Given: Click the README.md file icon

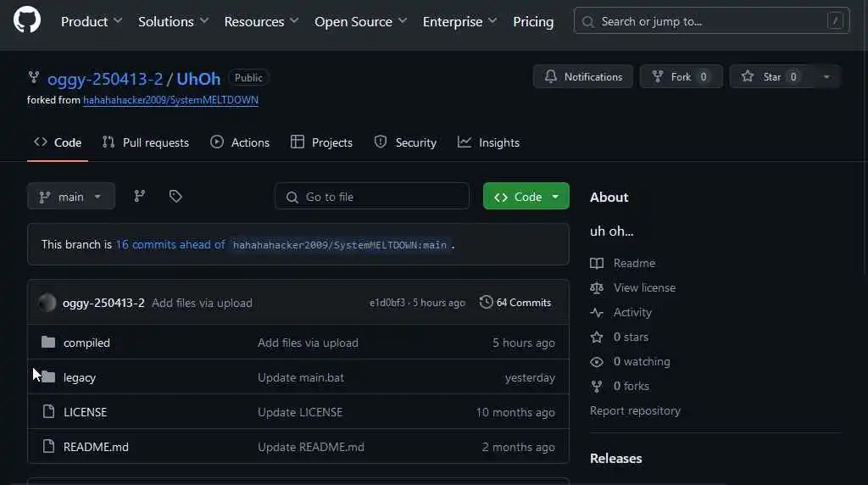Looking at the screenshot, I should (48, 446).
